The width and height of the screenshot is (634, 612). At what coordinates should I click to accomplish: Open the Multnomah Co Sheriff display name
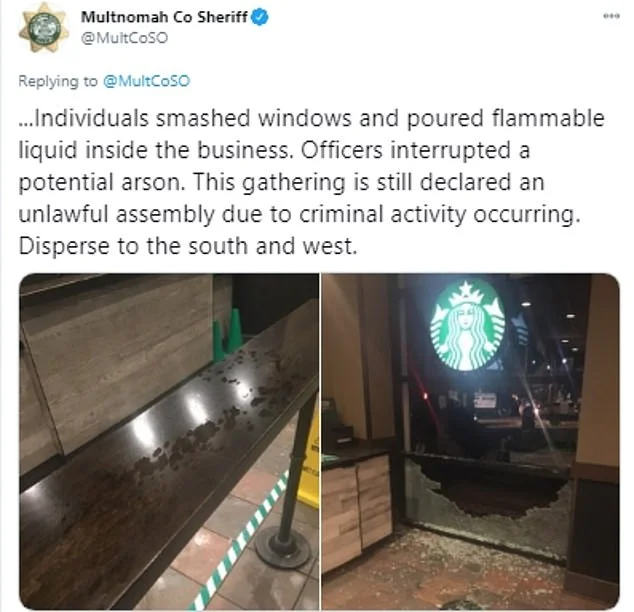(164, 17)
